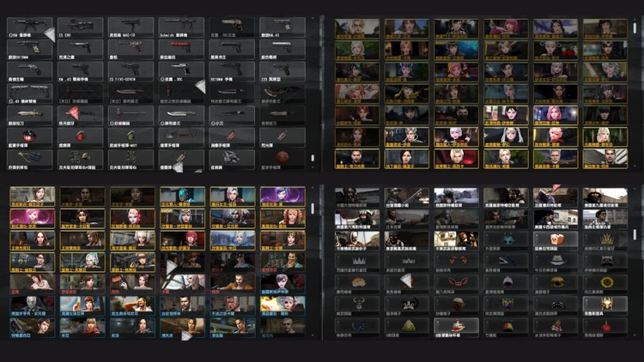Select the 9X19MM pistol

(232, 72)
